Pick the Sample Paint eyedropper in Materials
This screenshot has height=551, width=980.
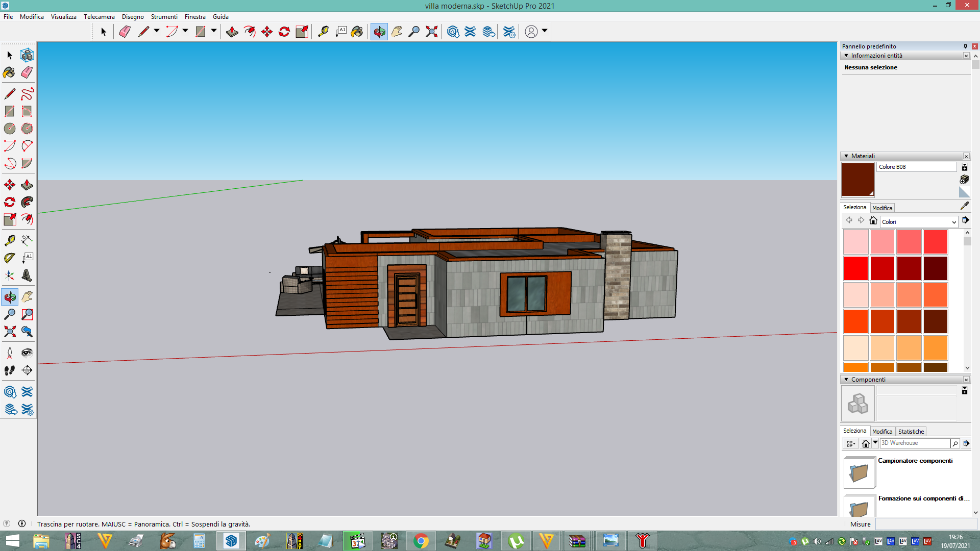964,206
